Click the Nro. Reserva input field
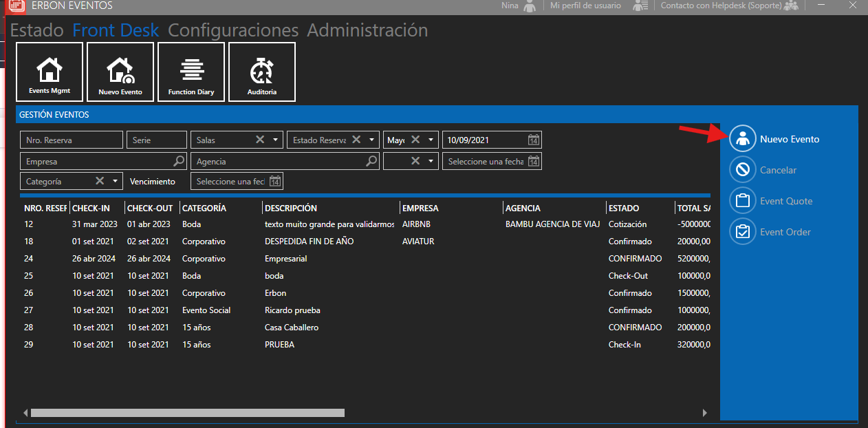This screenshot has height=428, width=868. pos(72,140)
